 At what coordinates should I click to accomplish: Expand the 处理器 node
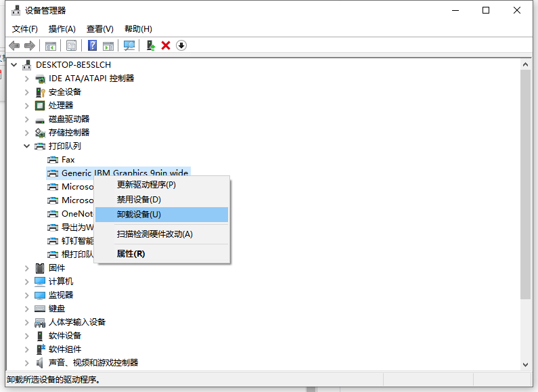(x=27, y=106)
